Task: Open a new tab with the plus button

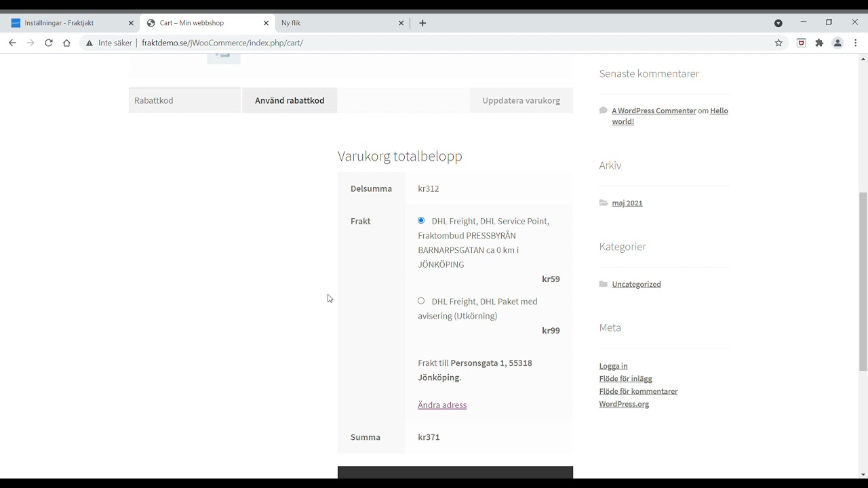Action: tap(422, 23)
